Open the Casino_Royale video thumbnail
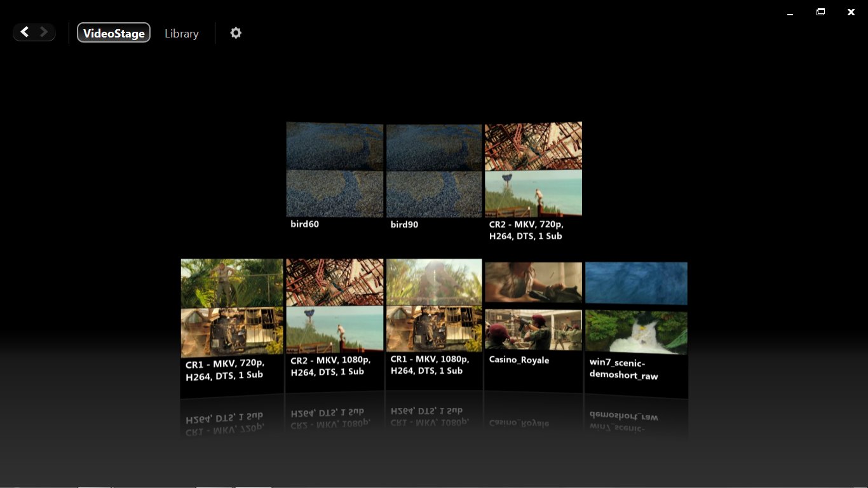The height and width of the screenshot is (488, 868). (x=533, y=306)
